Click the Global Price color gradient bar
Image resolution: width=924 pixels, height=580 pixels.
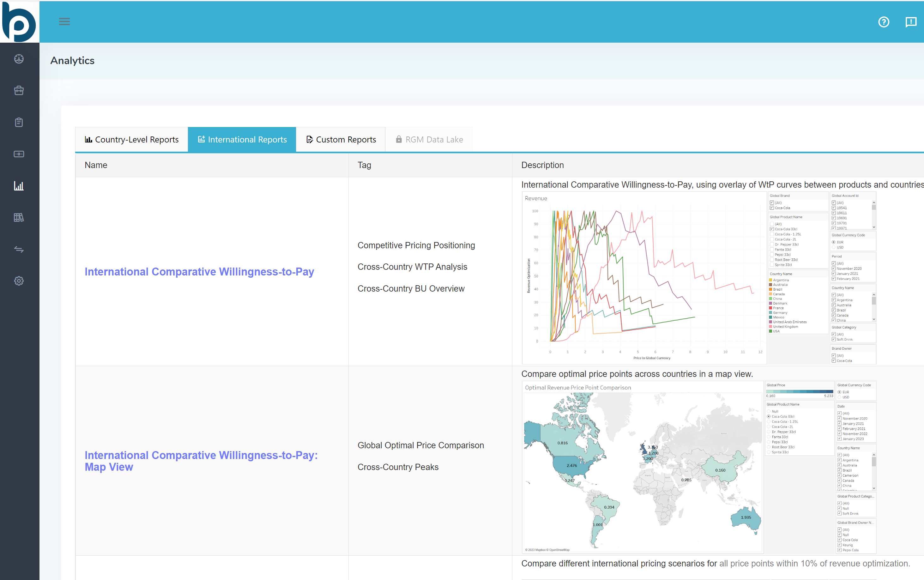[x=799, y=391]
